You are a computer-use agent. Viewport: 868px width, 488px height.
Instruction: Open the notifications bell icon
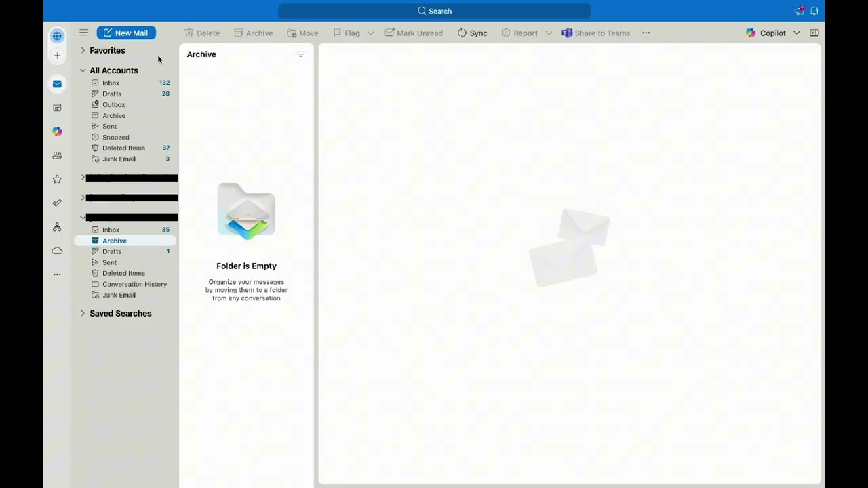pyautogui.click(x=814, y=11)
